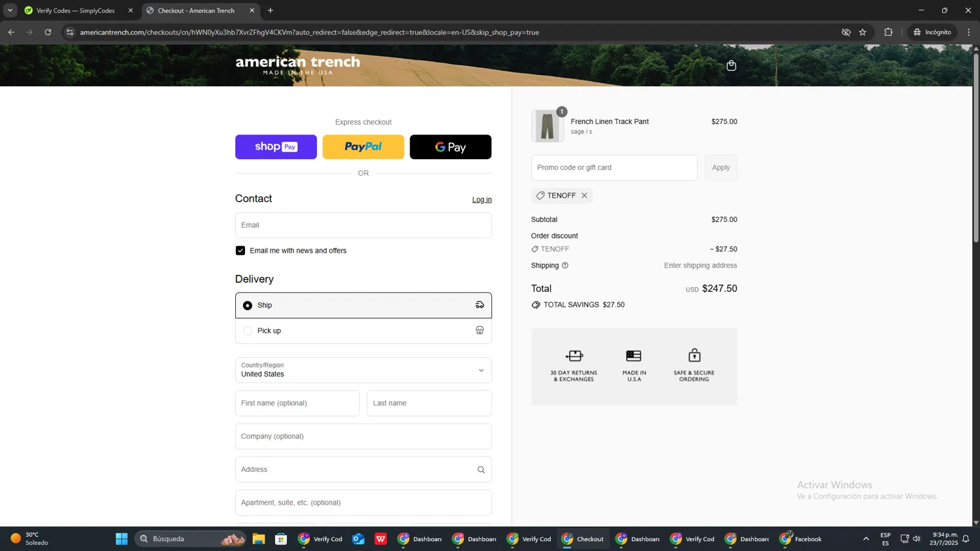Click the address search magnifier icon
This screenshot has height=551, width=980.
point(481,470)
